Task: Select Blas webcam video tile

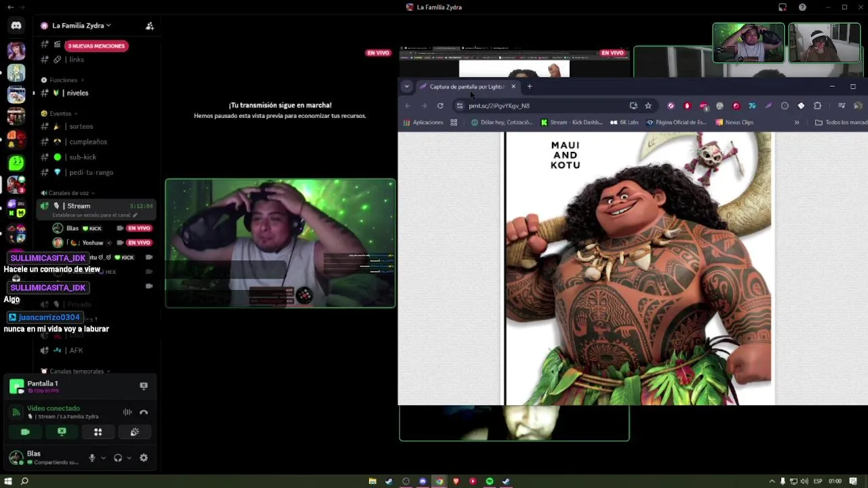Action: pyautogui.click(x=280, y=243)
